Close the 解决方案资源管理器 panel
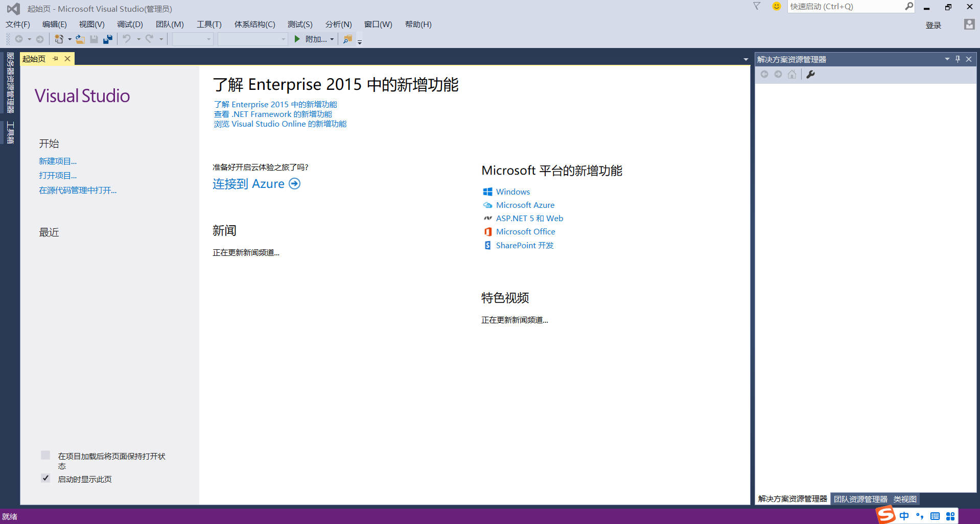The image size is (980, 524). [969, 59]
